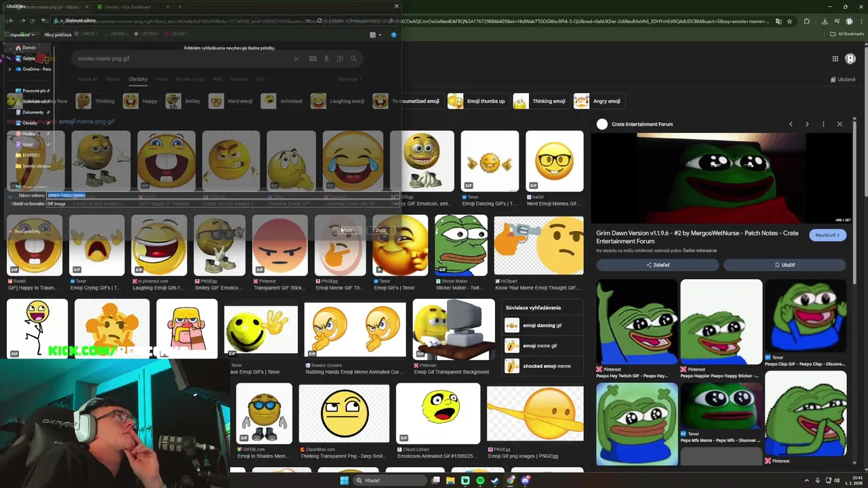Open Steam from the taskbar
This screenshot has height=488, width=868.
(x=495, y=481)
